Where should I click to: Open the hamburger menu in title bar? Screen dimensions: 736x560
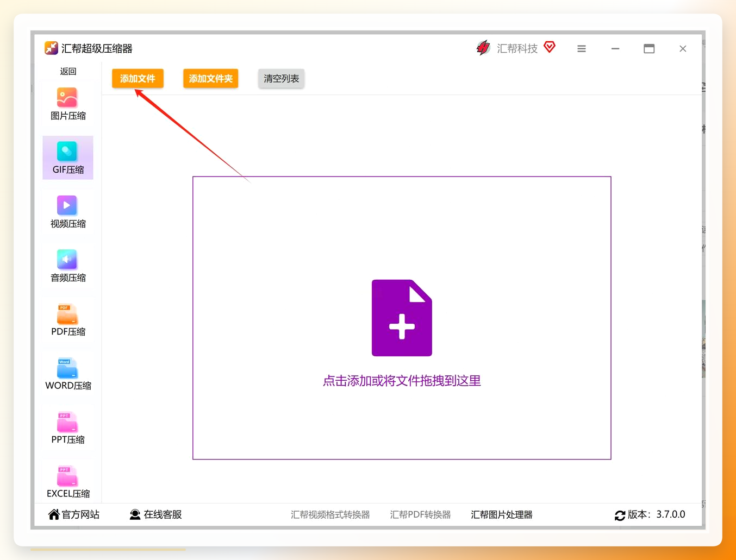click(x=582, y=49)
